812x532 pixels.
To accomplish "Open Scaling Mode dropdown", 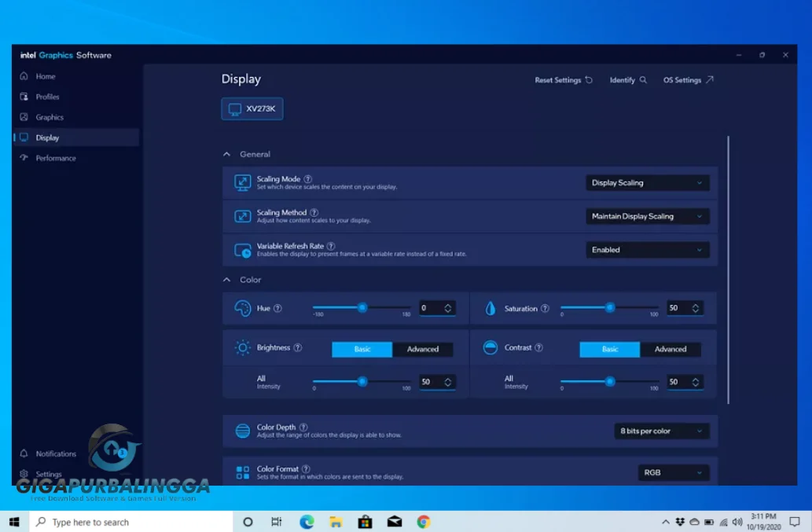I will click(648, 182).
